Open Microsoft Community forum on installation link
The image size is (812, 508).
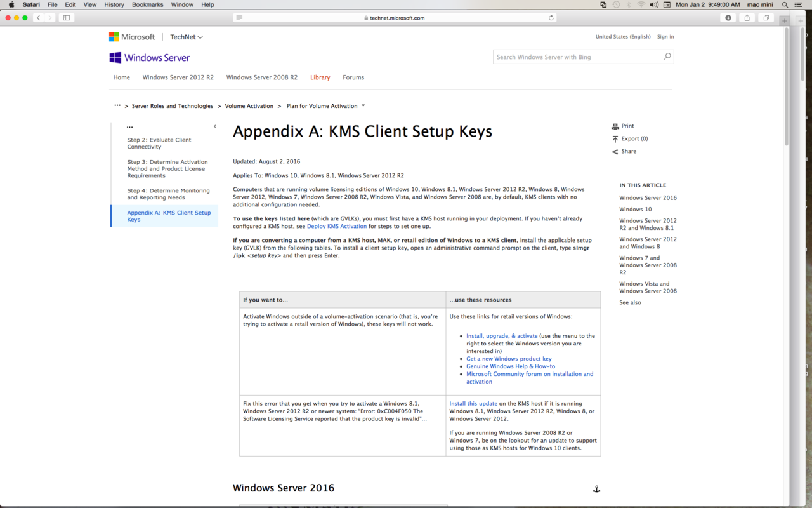tap(530, 378)
